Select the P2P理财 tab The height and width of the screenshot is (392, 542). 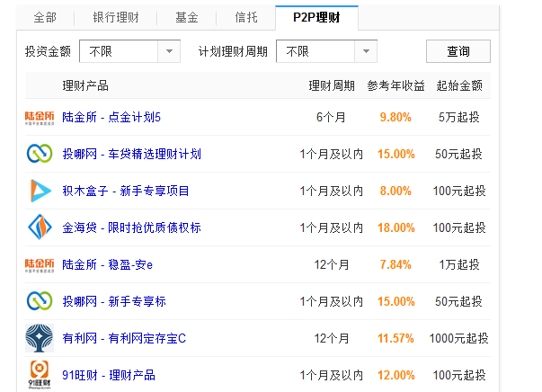pyautogui.click(x=316, y=18)
